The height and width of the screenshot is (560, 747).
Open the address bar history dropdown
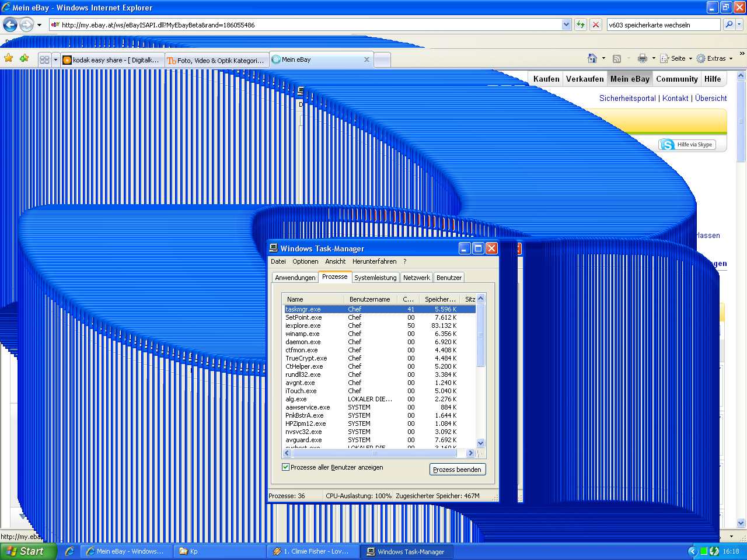pos(566,24)
